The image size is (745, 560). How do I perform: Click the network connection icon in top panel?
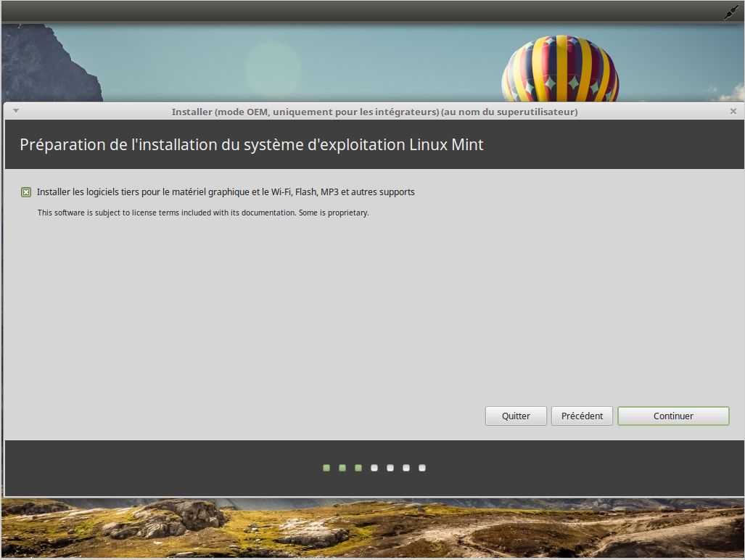point(730,12)
